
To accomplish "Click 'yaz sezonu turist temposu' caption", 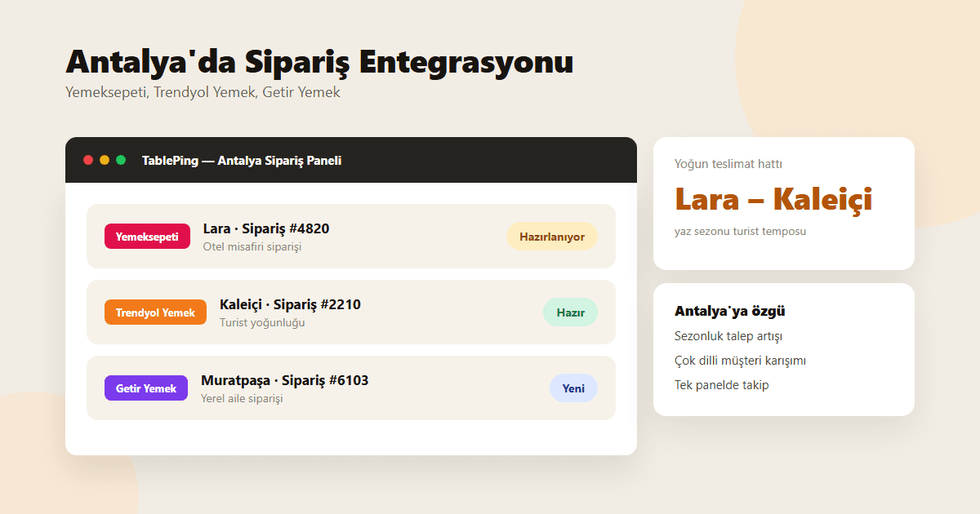I will (x=740, y=231).
